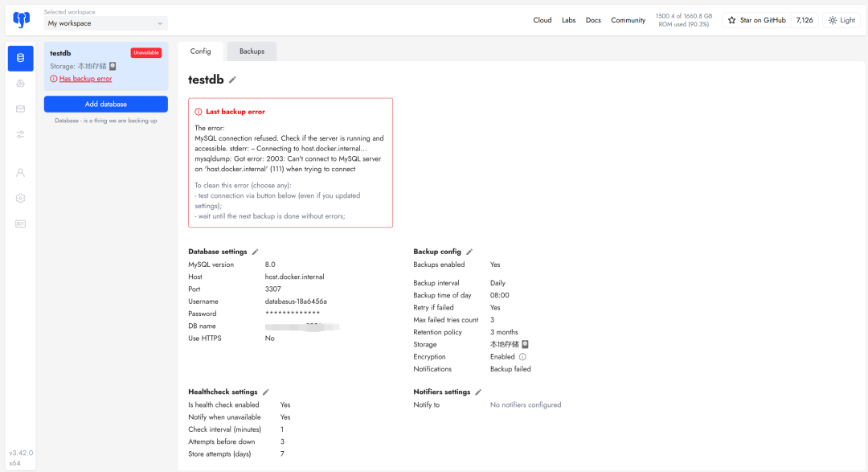The height and width of the screenshot is (472, 868).
Task: Click storage icon in testdb card
Action: pos(113,66)
